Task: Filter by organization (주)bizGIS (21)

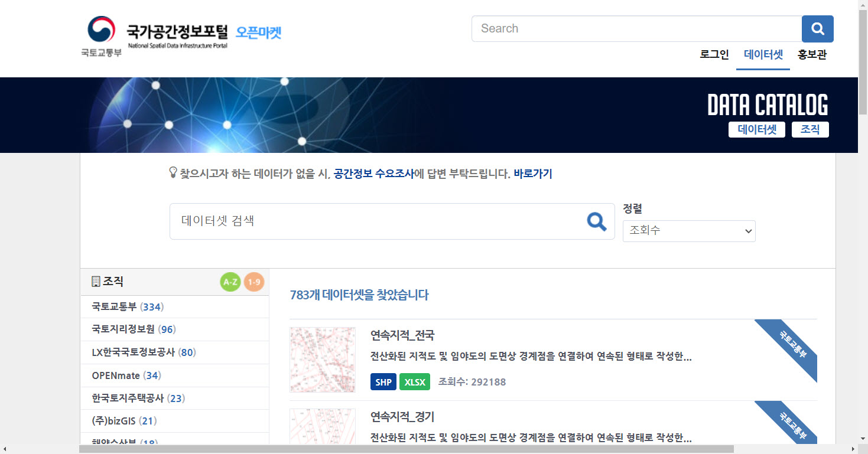Action: (x=124, y=421)
